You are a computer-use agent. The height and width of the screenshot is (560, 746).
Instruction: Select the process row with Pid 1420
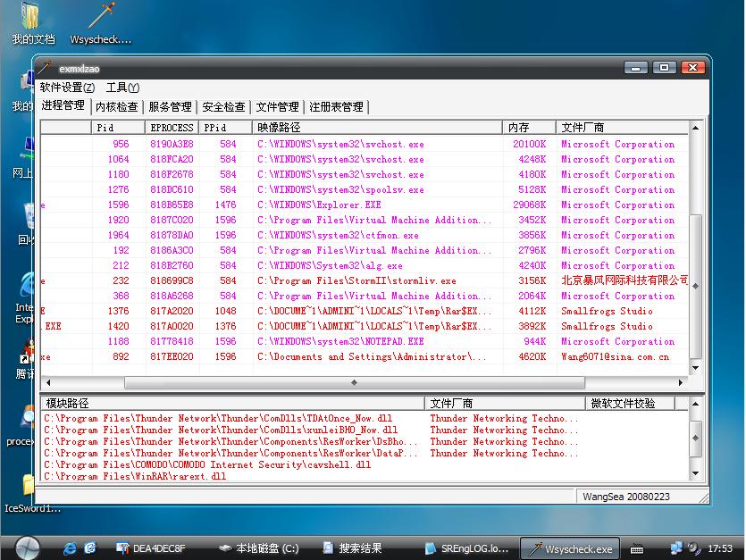coord(365,326)
